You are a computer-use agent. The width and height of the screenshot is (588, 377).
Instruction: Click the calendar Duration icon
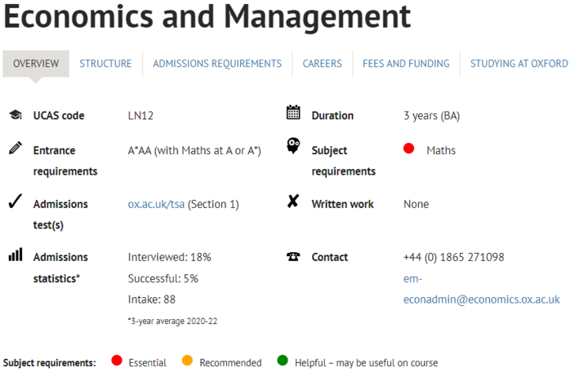[x=293, y=113]
